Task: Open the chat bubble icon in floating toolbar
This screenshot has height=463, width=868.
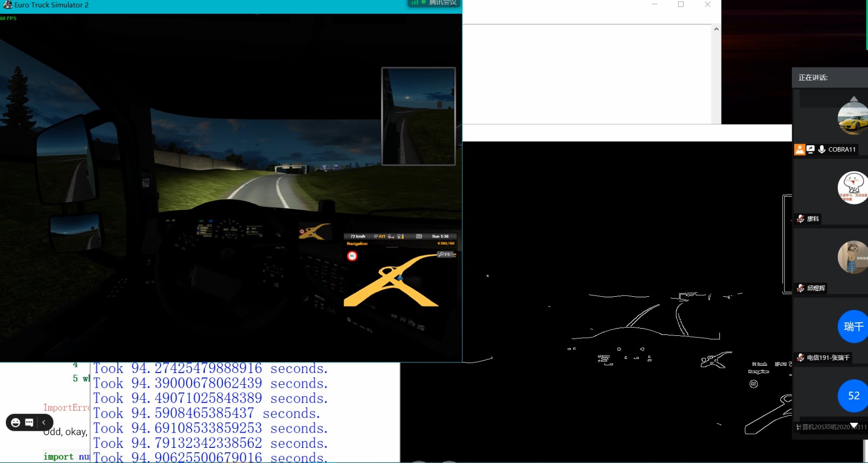Action: (x=29, y=422)
